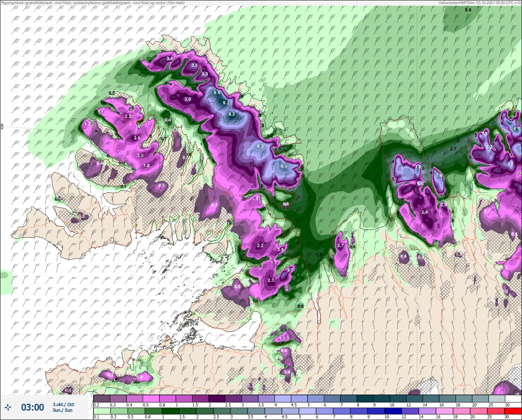Click the 7.4 precipitation value on the map

pyautogui.click(x=439, y=175)
